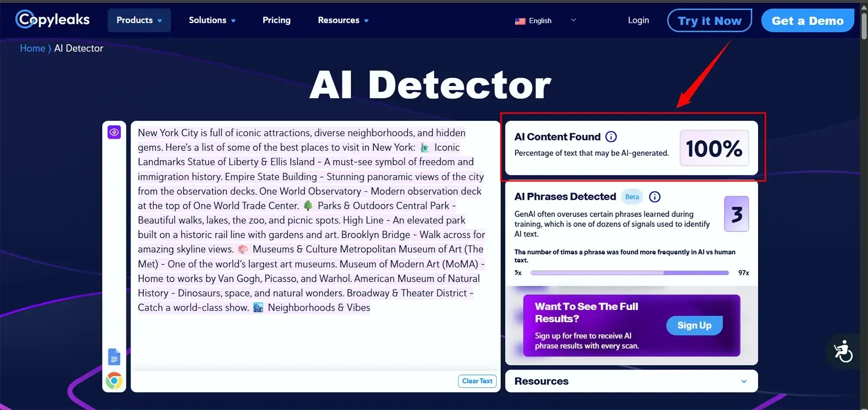Click the tree emoji before Parks & Outdoors
868x410 pixels.
[308, 205]
